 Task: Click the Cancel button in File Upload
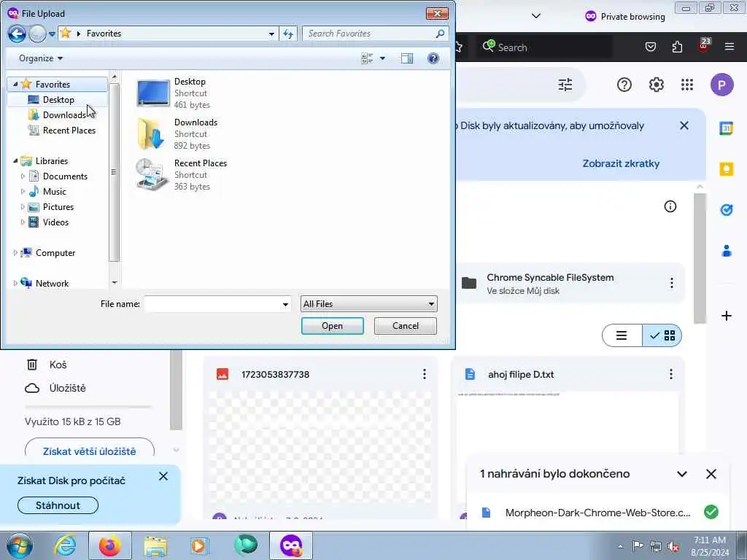(406, 326)
